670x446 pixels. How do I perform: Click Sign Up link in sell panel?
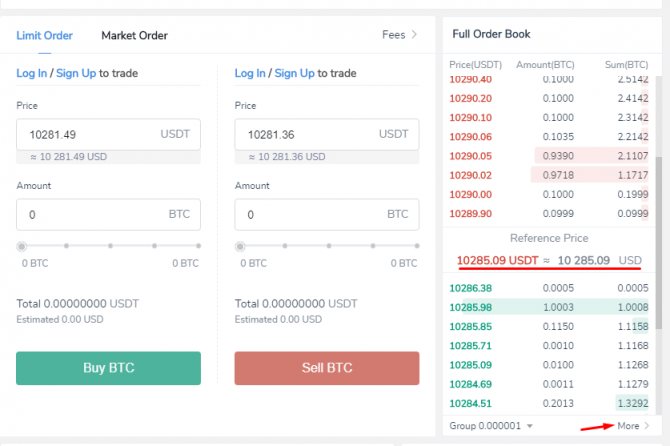point(294,73)
